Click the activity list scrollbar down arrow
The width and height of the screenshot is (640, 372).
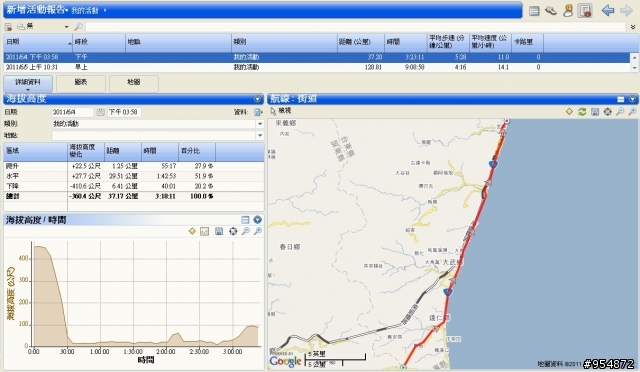click(635, 68)
